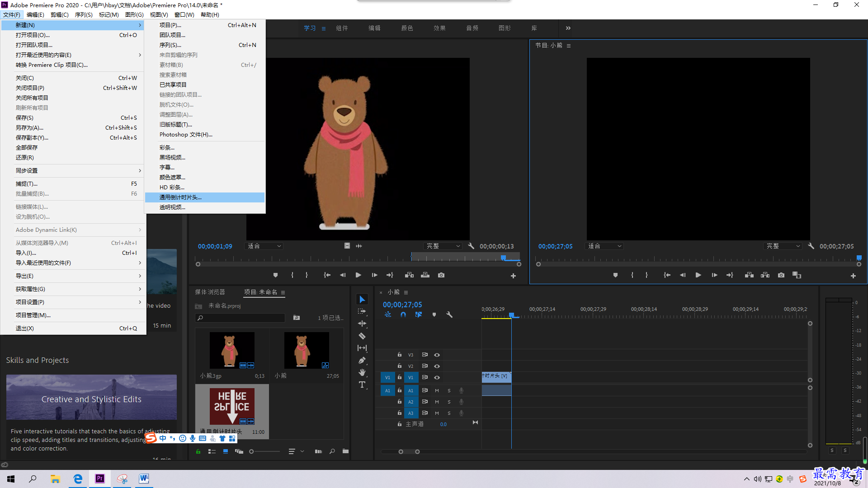The width and height of the screenshot is (868, 488).
Task: Open 编辑(E) menu in menu bar
Action: [x=35, y=14]
